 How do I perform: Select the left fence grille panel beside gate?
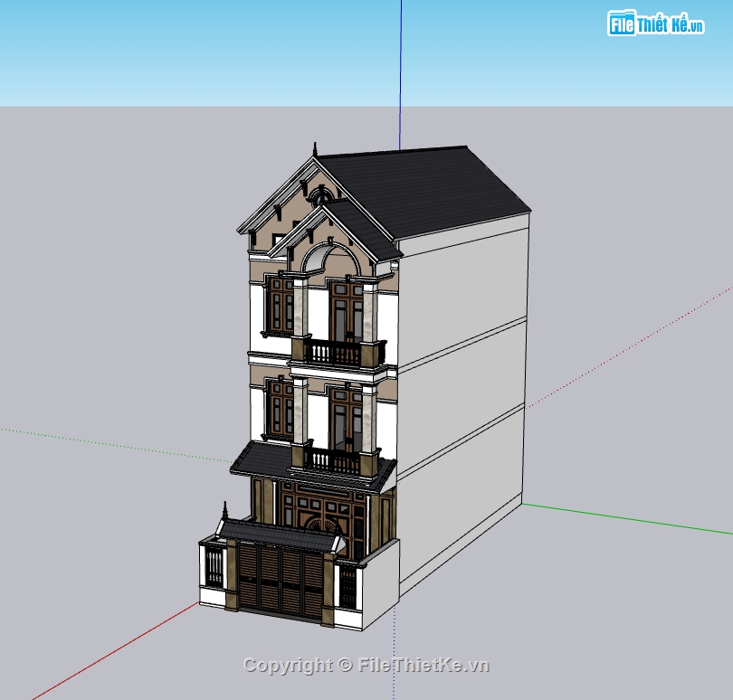(214, 566)
